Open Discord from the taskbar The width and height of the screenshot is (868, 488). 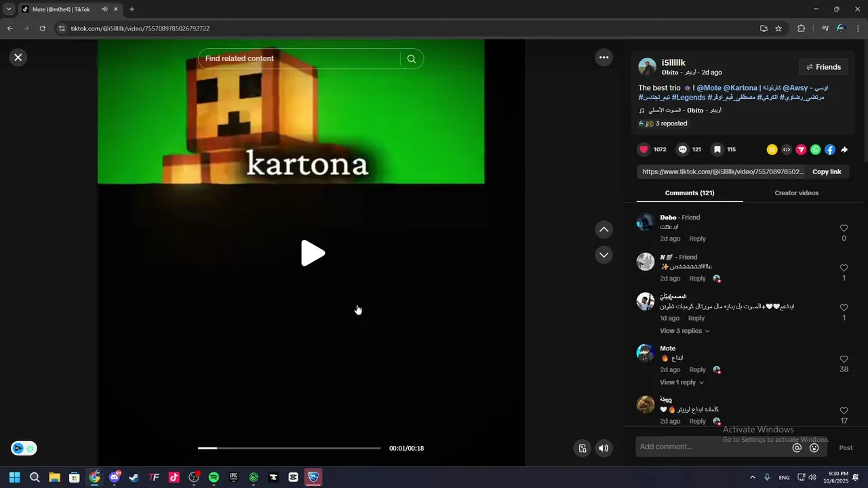115,477
